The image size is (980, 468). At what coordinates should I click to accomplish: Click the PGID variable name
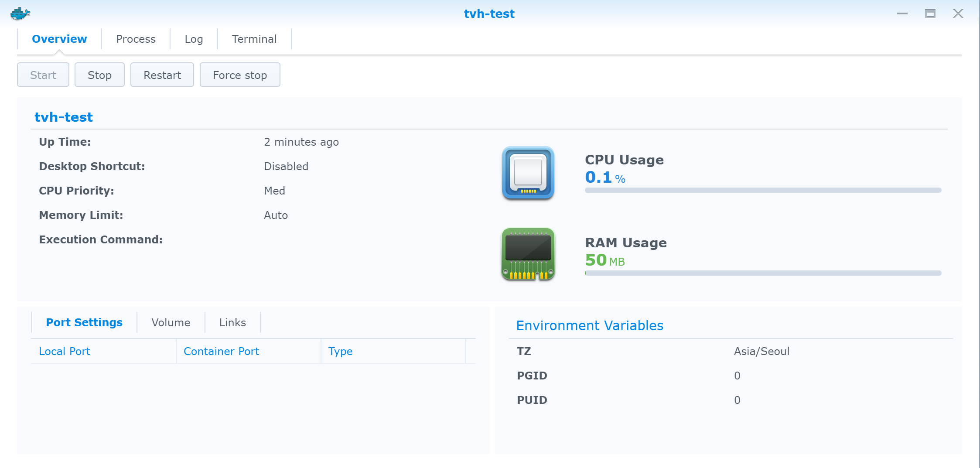click(532, 376)
